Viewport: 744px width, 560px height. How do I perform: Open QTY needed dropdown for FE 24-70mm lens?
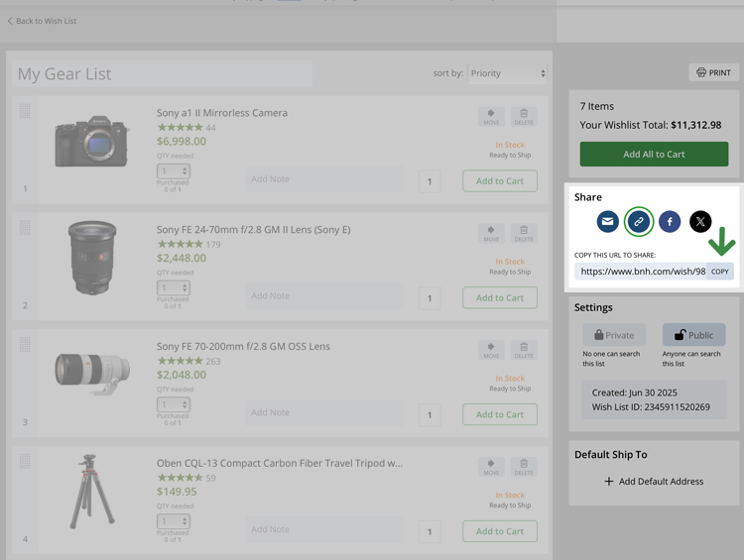coord(174,287)
